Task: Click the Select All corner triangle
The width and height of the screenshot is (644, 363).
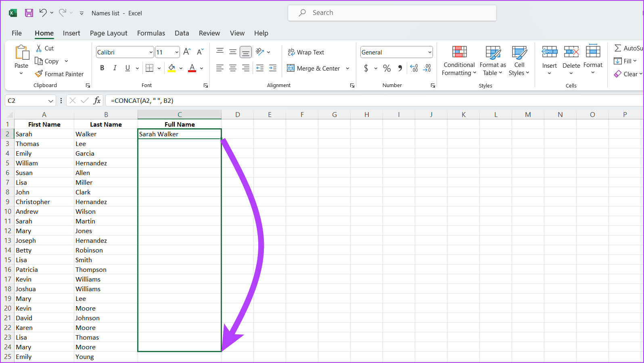Action: 10,115
